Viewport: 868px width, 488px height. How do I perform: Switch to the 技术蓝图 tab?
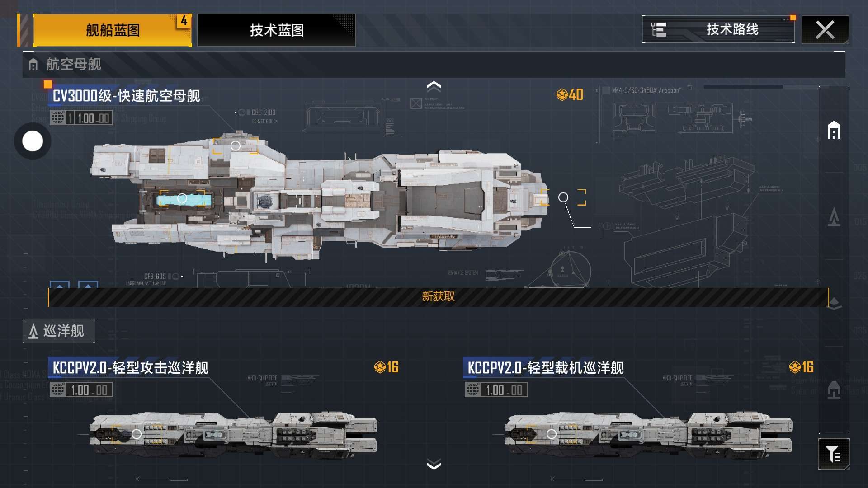point(277,30)
